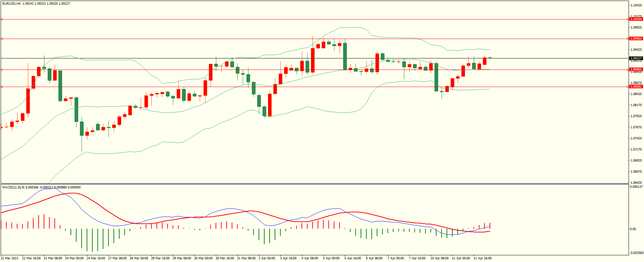Click the 1.08670 price axis label
Image resolution: width=644 pixels, height=262 pixels.
coord(636,83)
